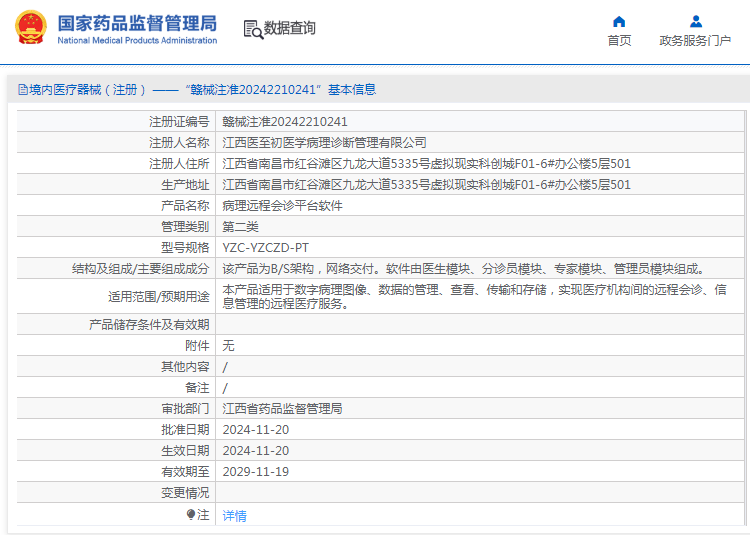Click the 产品储存条件及有效期 label
Viewport: 750px width, 535px height.
pyautogui.click(x=149, y=325)
